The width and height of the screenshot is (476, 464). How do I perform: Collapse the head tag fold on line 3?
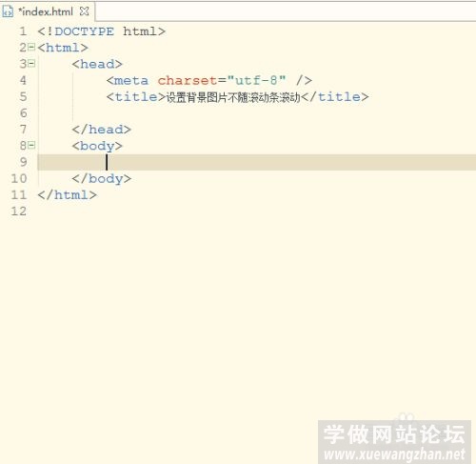31,64
